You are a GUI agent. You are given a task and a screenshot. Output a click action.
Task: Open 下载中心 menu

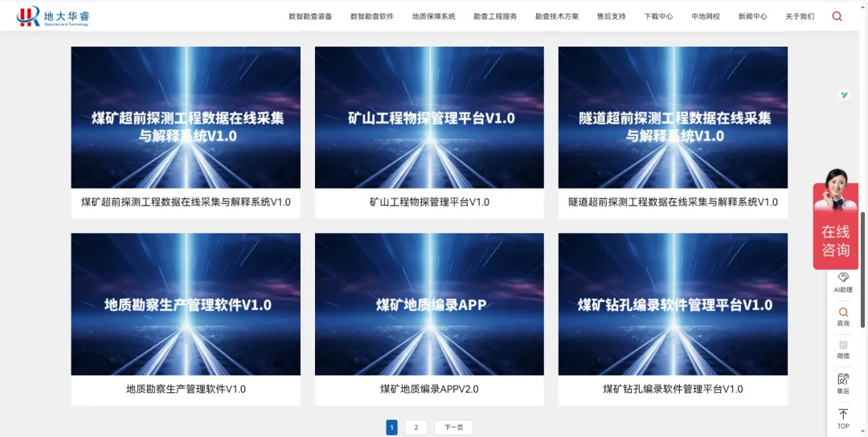point(658,17)
